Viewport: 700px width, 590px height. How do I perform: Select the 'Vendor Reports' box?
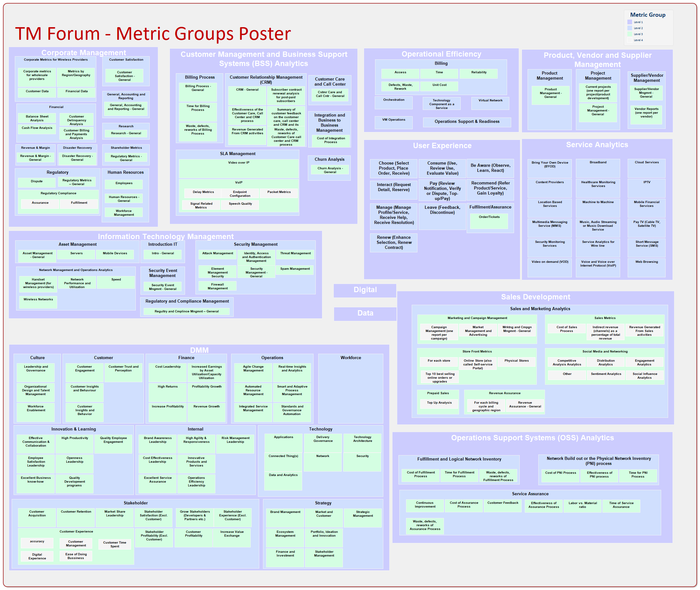(x=646, y=115)
